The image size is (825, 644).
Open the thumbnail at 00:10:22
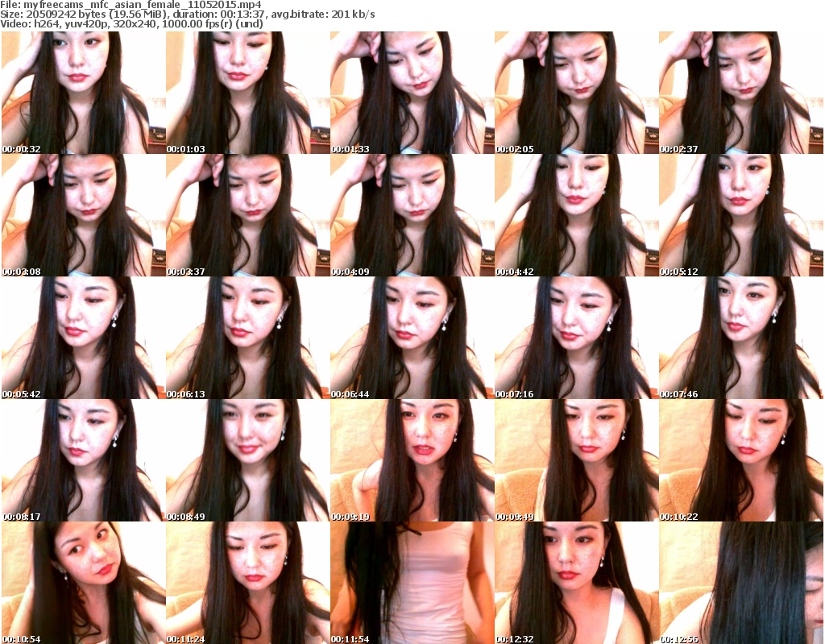tap(740, 460)
